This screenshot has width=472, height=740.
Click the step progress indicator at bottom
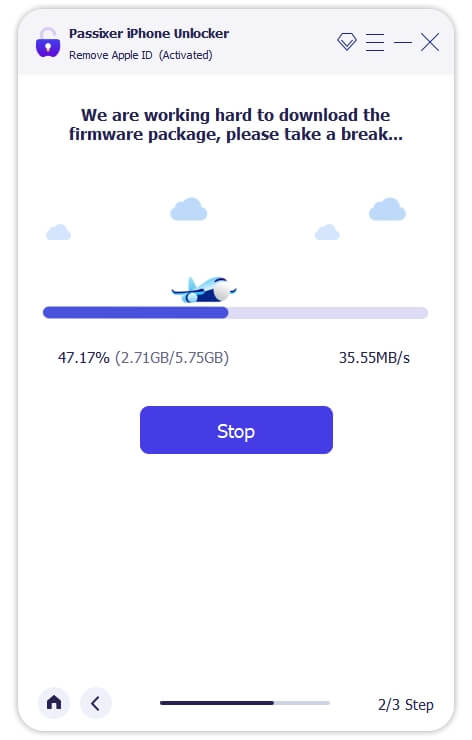coord(244,703)
